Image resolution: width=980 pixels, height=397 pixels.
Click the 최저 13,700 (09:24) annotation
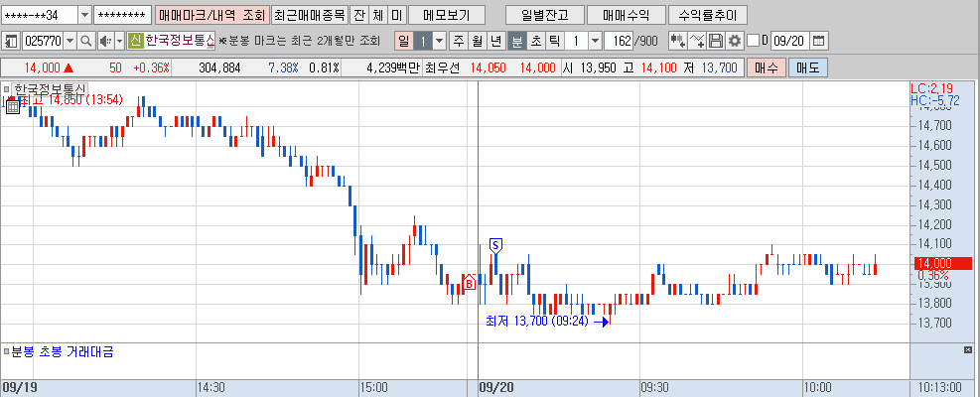point(537,322)
